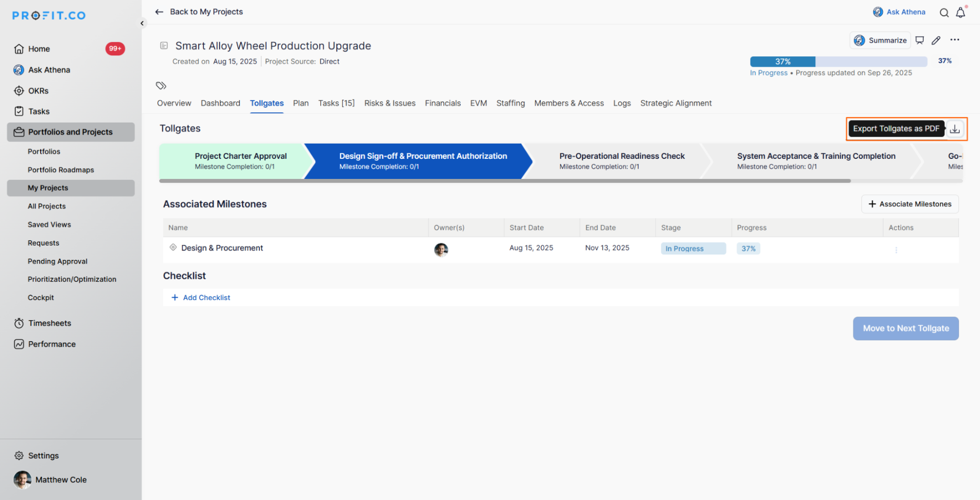Click the tags icon below project title
The height and width of the screenshot is (500, 980).
pos(161,86)
